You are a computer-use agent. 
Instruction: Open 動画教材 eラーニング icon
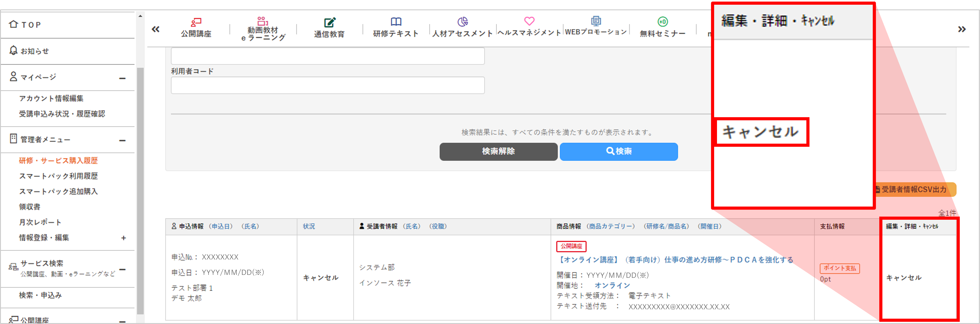[x=263, y=21]
